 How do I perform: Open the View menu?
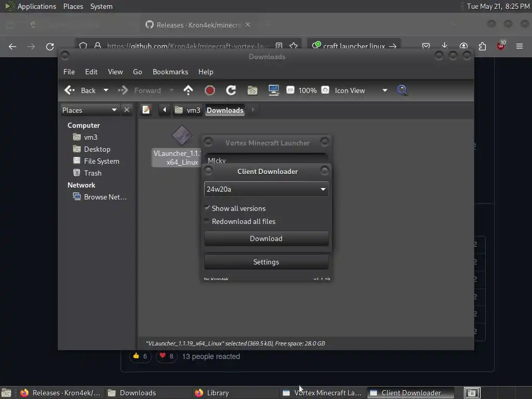pyautogui.click(x=115, y=72)
